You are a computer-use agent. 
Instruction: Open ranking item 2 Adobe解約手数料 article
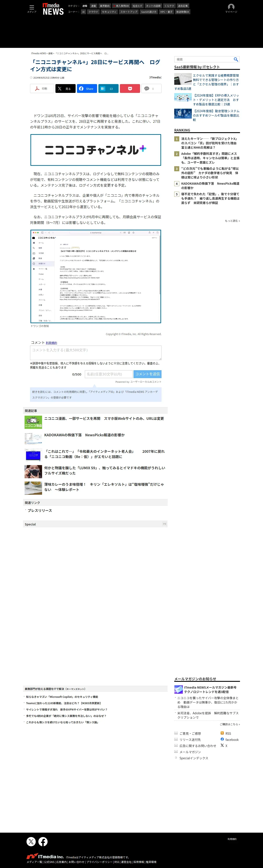click(210, 158)
